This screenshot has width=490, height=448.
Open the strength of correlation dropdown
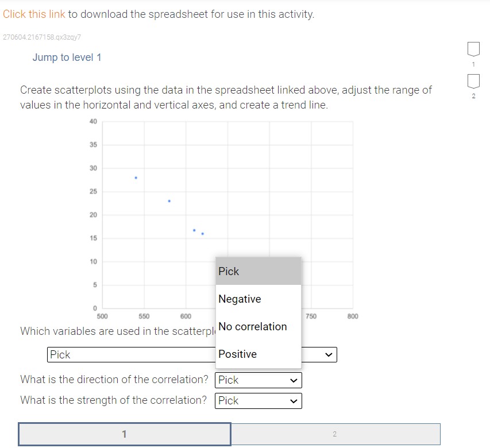pos(258,400)
